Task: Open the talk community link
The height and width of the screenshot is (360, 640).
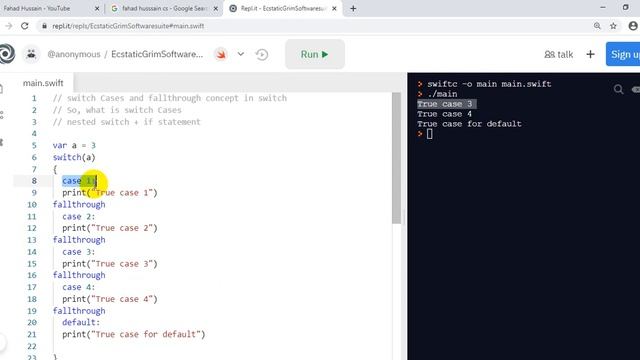Action: tap(558, 54)
